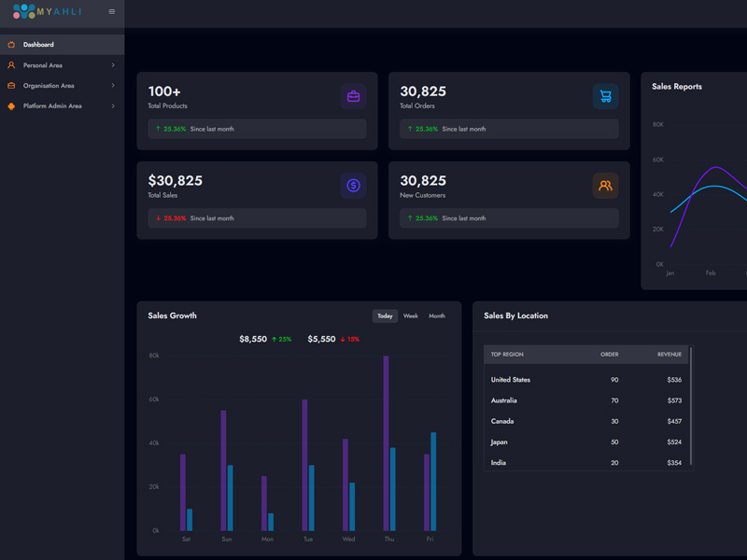Screen dimensions: 747x560
Task: Select the Australia region row
Action: 586,400
